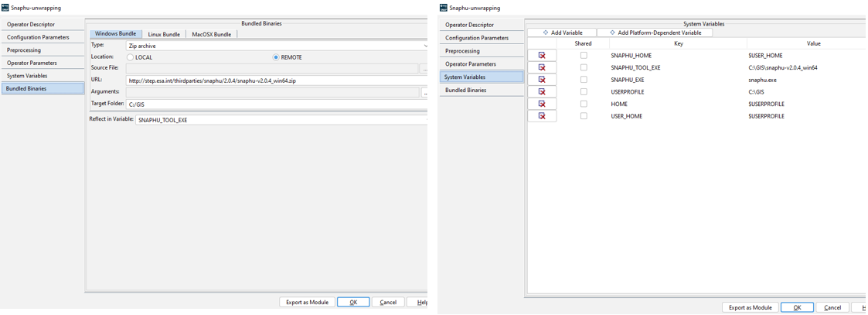Switch to the MacOSX Bundle tab
This screenshot has width=868, height=315.
pyautogui.click(x=212, y=34)
